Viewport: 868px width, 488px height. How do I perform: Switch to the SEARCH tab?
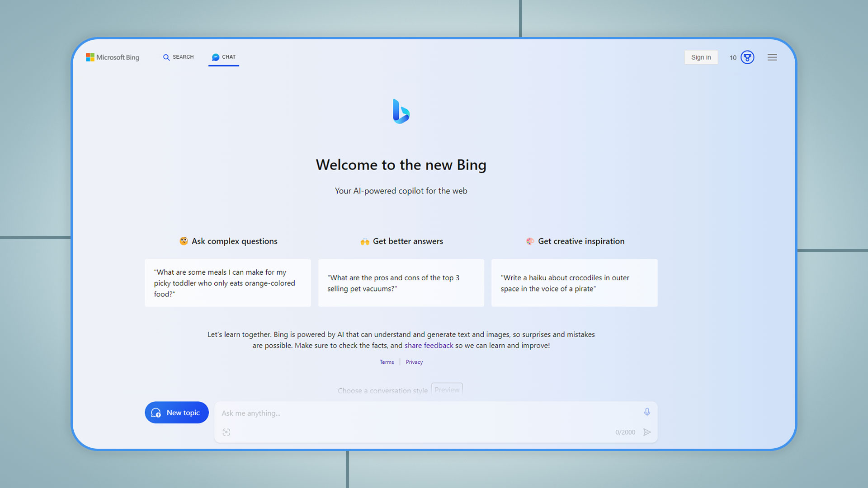[x=178, y=56]
